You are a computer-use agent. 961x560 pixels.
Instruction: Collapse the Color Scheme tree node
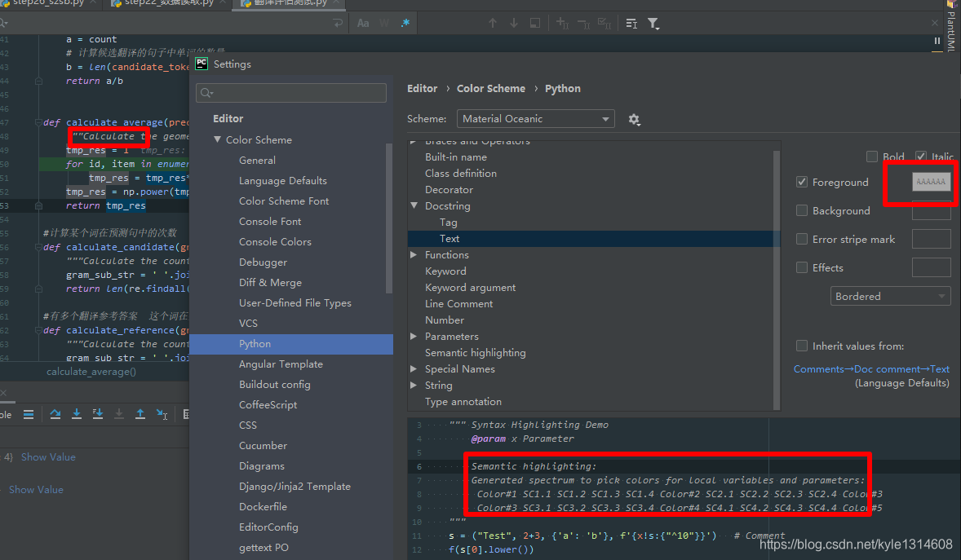[x=217, y=139]
